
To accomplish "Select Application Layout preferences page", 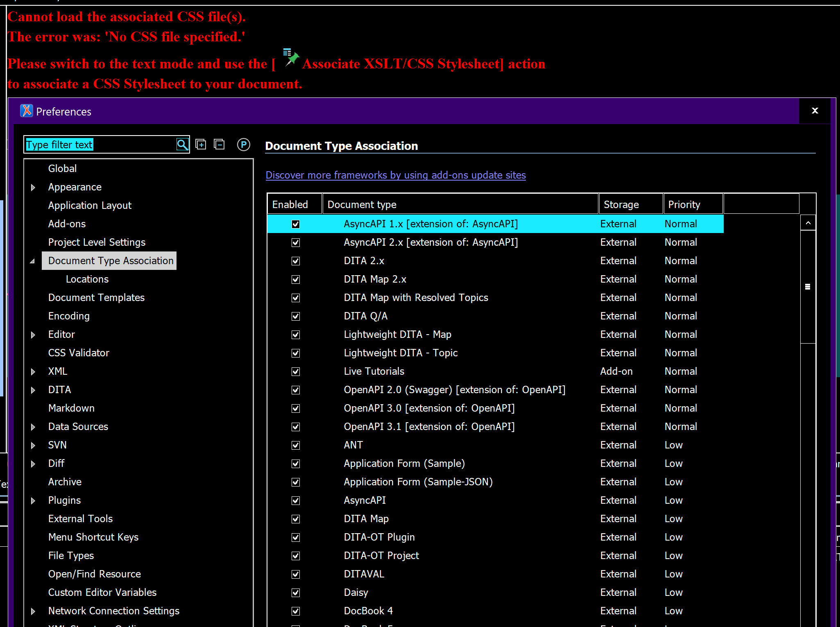I will 90,206.
